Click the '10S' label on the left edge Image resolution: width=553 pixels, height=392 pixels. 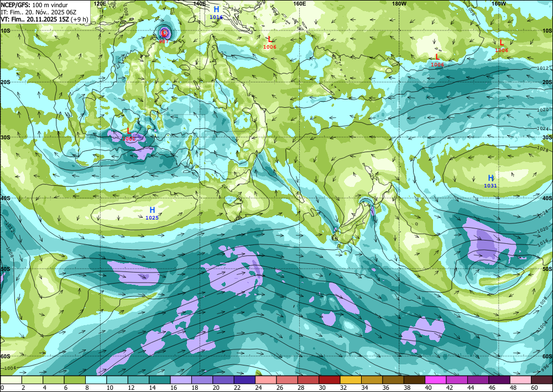click(x=6, y=30)
